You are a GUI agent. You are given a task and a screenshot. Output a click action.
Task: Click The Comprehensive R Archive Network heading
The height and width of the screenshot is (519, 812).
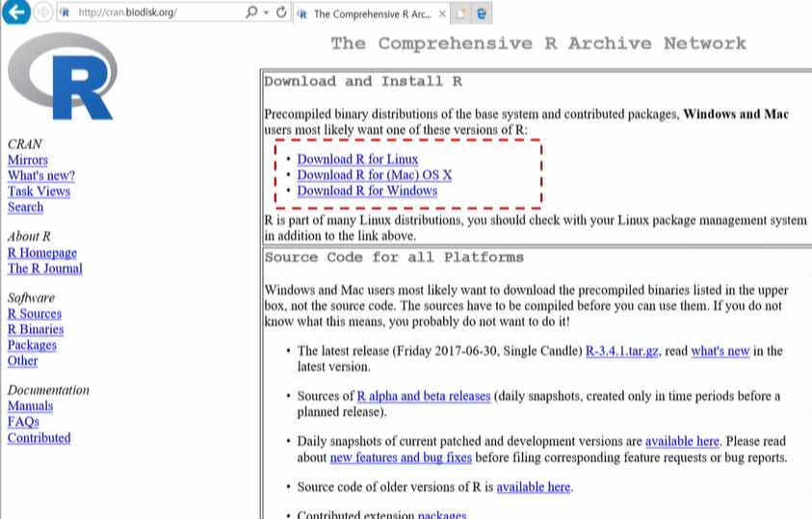coord(538,43)
